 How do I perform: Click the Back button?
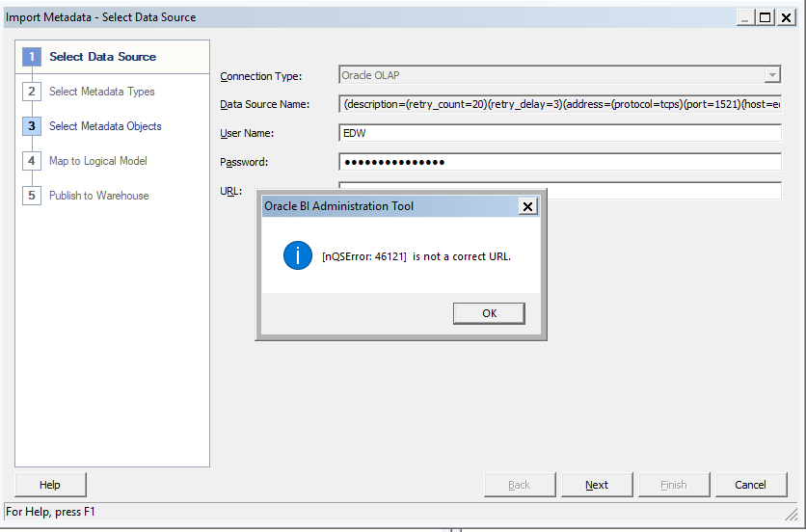(520, 485)
